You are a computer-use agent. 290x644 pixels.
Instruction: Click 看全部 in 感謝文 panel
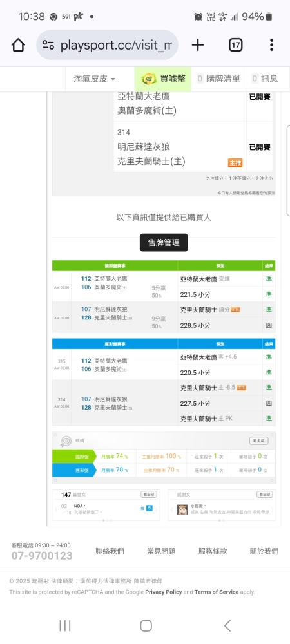tap(264, 495)
